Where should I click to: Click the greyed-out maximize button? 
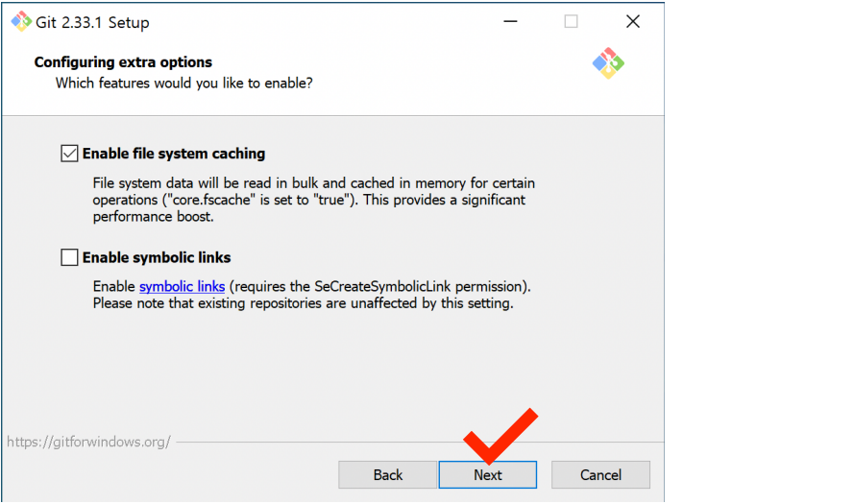point(571,21)
